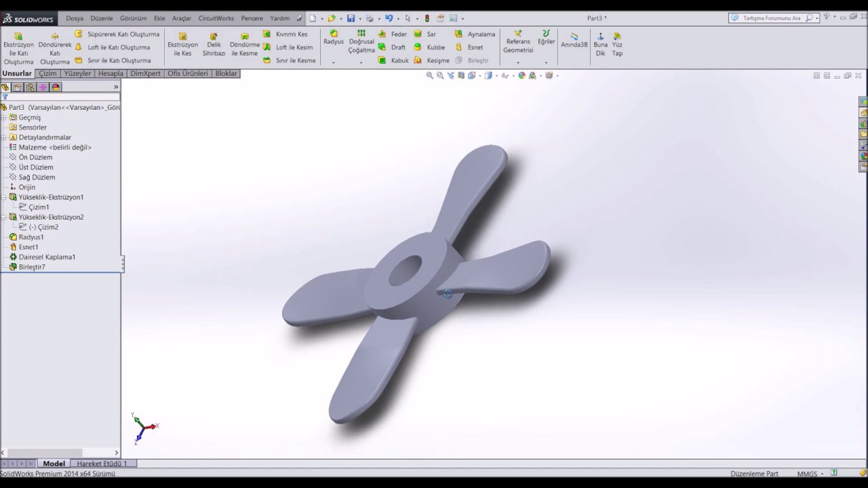
Task: Select Döndürerek Katı Oluşturma tool
Action: click(55, 48)
